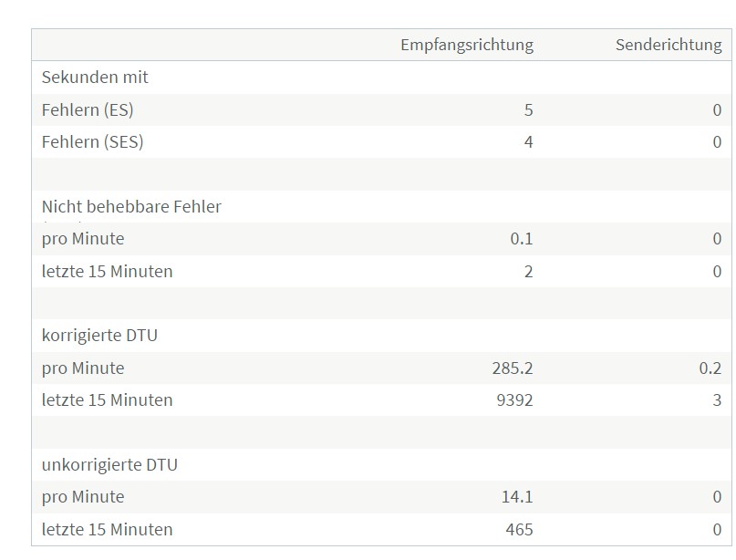
Task: Click the value 2 for uncorrectable errors
Action: 529,272
